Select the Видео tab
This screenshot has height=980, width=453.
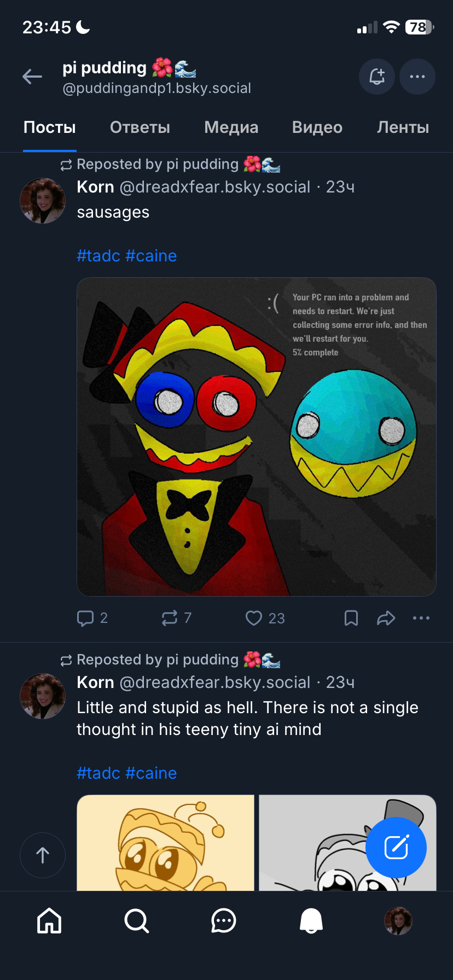tap(317, 127)
